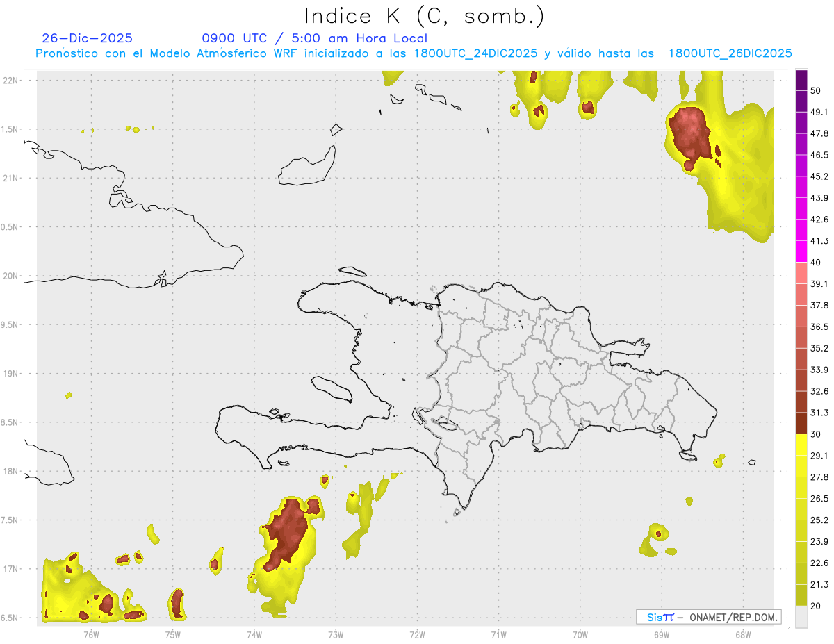Click the longitude label "69W"
Image resolution: width=834 pixels, height=644 pixels.
click(662, 634)
